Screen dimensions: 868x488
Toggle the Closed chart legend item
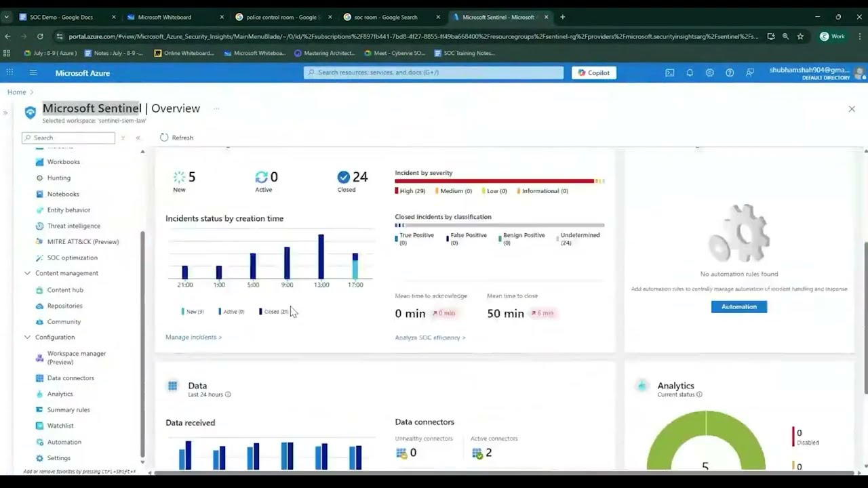point(273,312)
